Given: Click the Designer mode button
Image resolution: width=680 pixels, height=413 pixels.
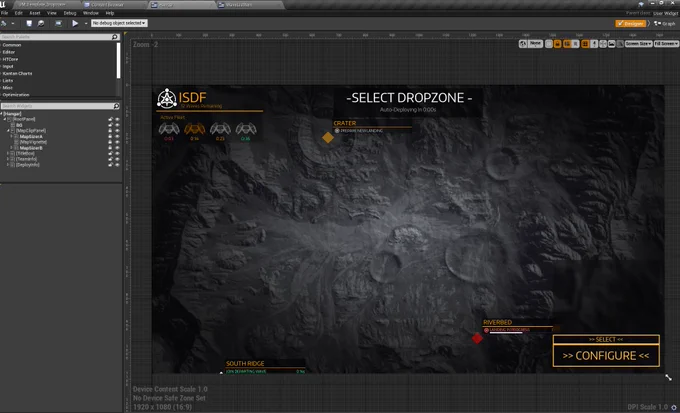Looking at the screenshot, I should (631, 23).
